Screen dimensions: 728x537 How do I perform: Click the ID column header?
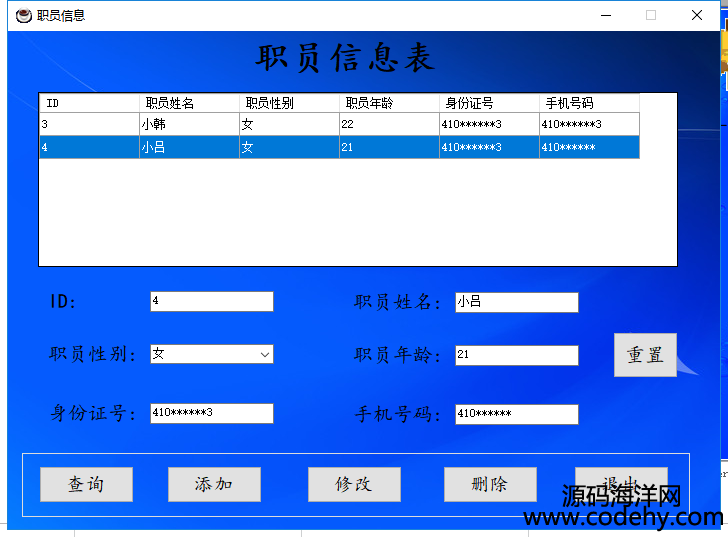pyautogui.click(x=90, y=103)
